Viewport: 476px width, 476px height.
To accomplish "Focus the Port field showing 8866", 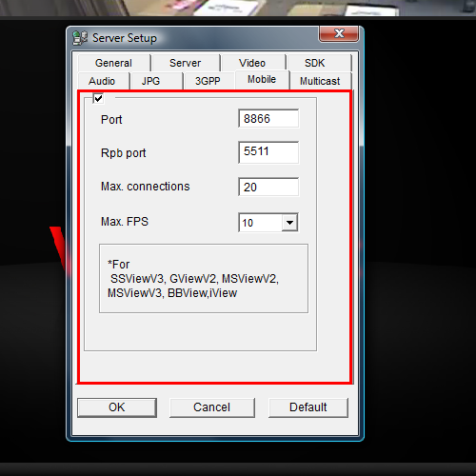I will tap(268, 119).
